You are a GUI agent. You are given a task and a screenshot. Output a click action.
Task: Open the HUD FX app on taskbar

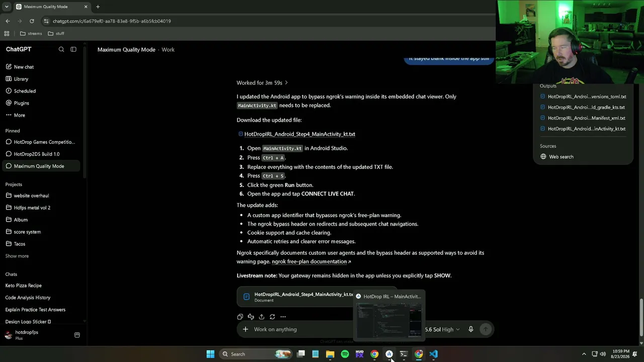[359, 354]
